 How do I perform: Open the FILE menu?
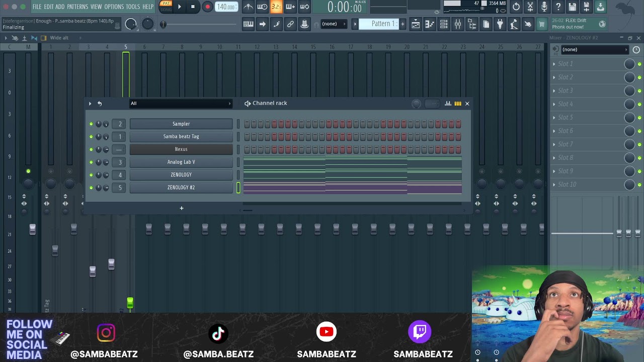[x=37, y=7]
